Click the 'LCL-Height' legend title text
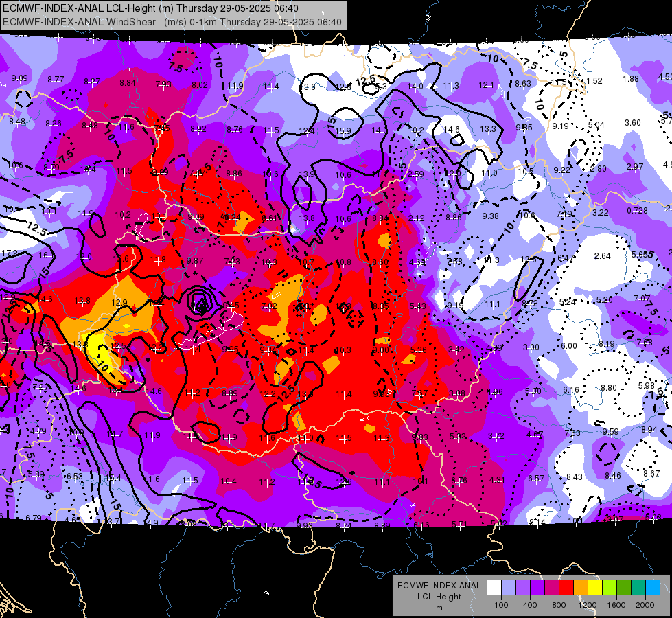672x618 pixels. pos(439,597)
